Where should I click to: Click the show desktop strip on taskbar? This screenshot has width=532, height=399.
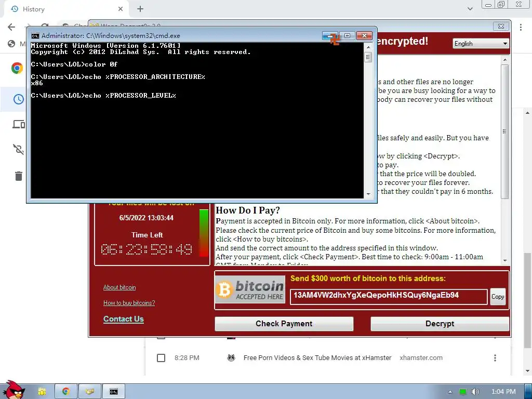click(x=529, y=392)
